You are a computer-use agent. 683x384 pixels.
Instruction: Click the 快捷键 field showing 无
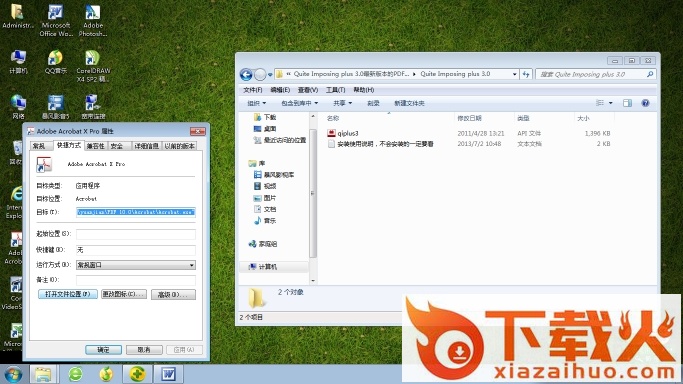[135, 249]
